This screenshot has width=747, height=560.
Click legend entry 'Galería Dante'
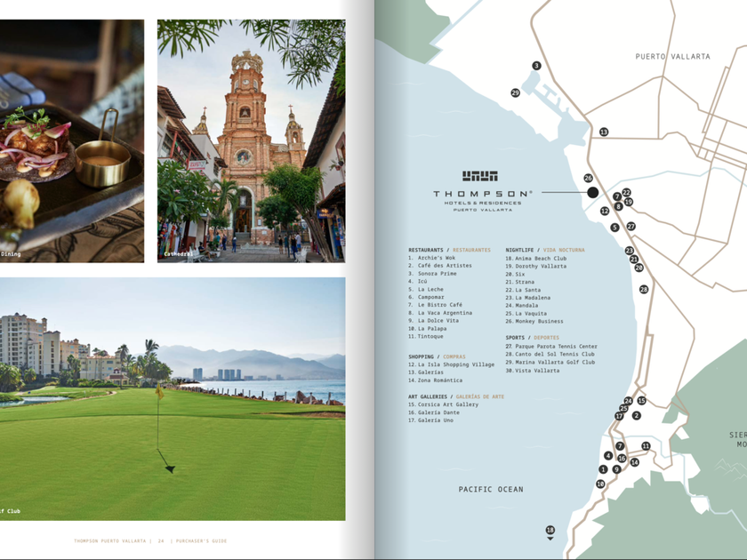[x=434, y=412]
